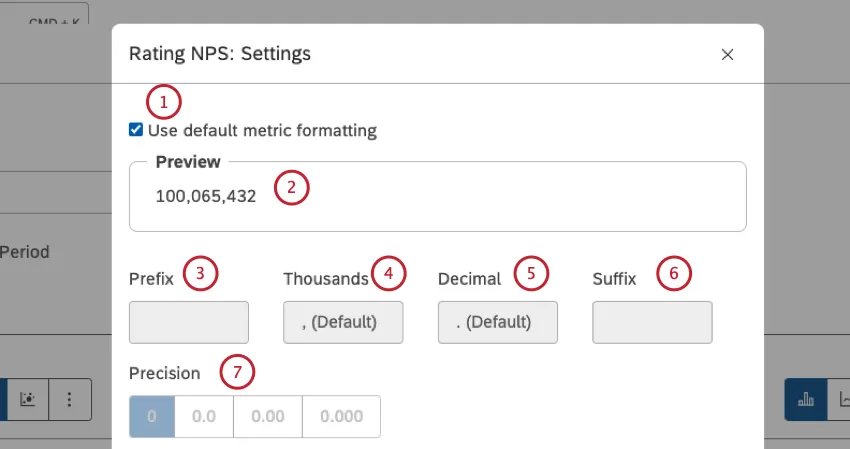This screenshot has width=850, height=449.
Task: Click the Use default metric formatting label
Action: click(x=262, y=130)
